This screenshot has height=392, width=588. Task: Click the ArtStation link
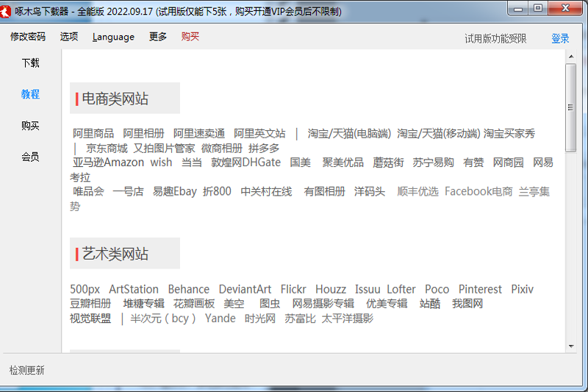(x=134, y=289)
